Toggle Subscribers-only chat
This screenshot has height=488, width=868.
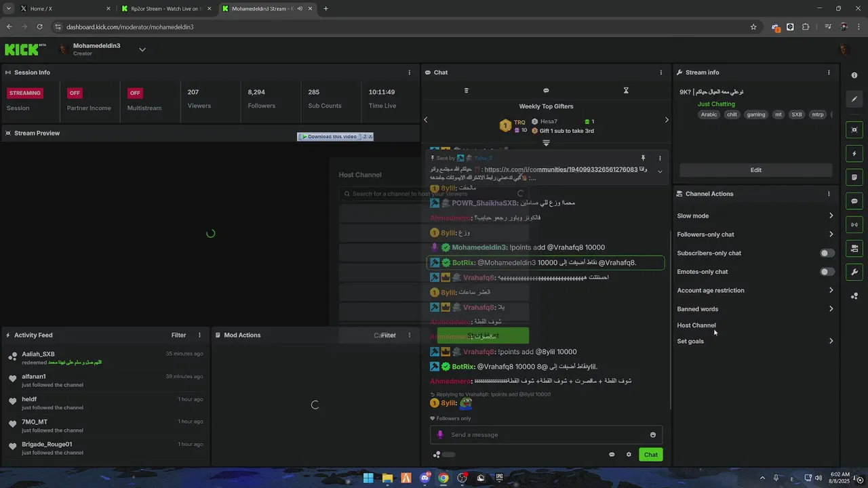pyautogui.click(x=827, y=253)
